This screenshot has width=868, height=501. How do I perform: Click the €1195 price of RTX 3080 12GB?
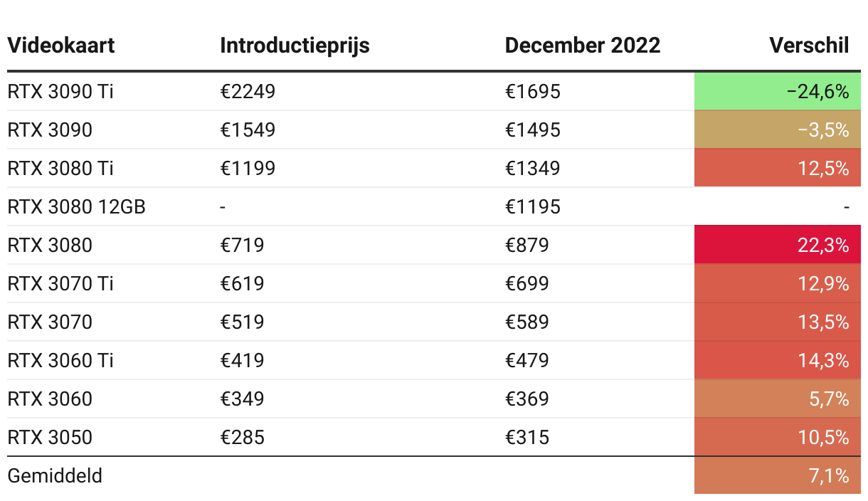(533, 206)
